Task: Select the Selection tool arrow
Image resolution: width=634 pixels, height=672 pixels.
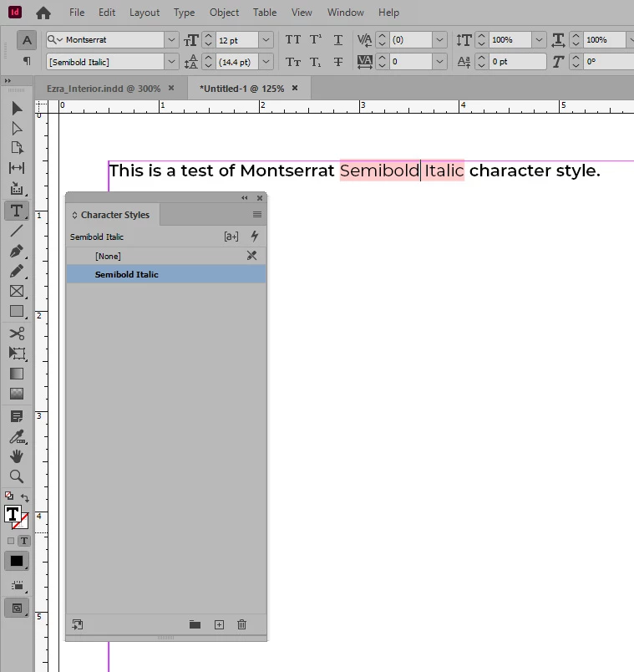Action: (17, 109)
